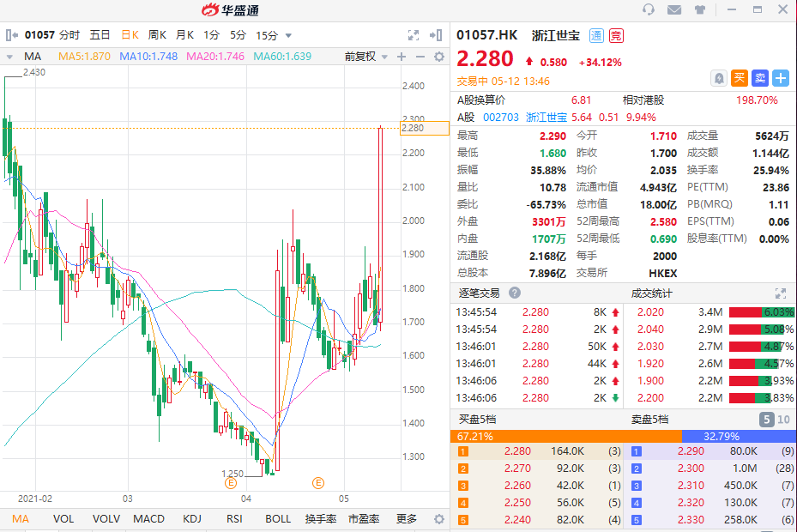Open 更多 more indicators

407,519
